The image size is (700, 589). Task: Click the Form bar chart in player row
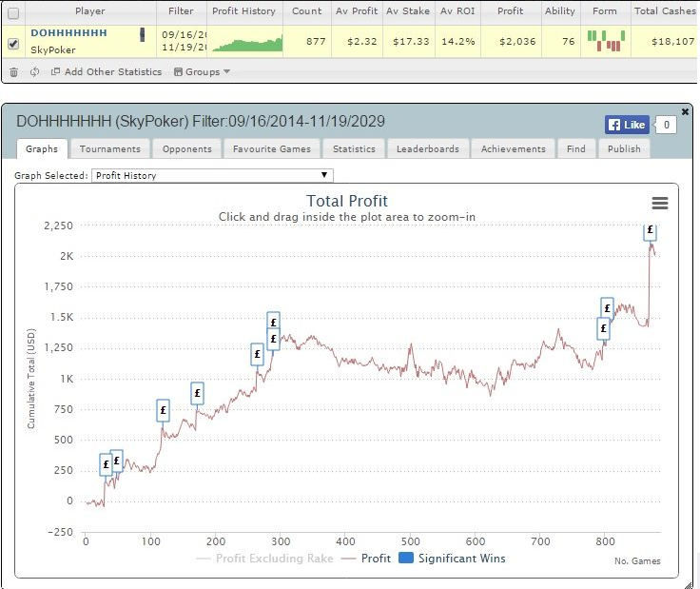(x=606, y=41)
